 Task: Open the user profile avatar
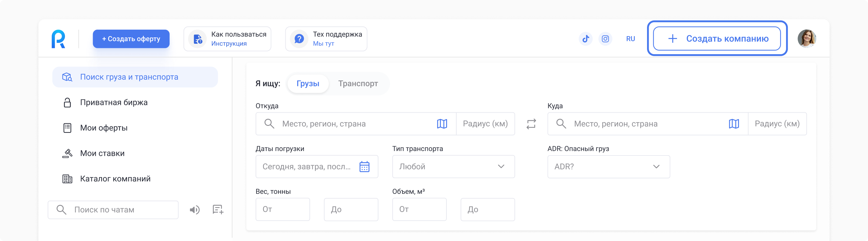click(807, 39)
